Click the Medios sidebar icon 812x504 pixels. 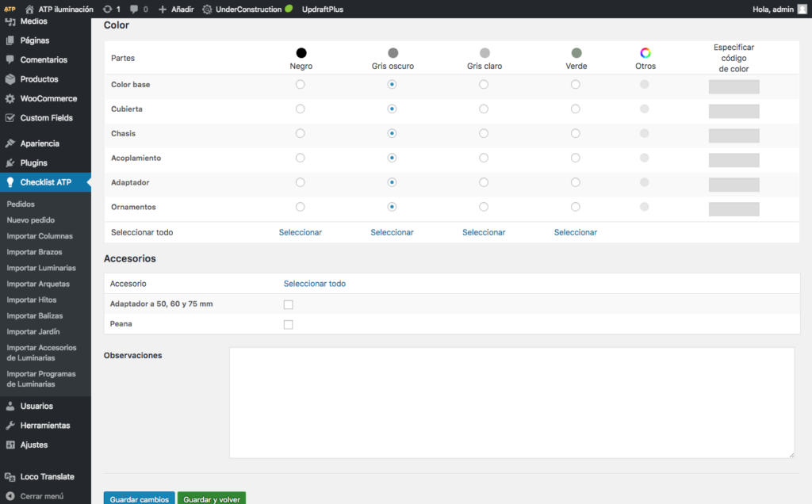coord(10,21)
